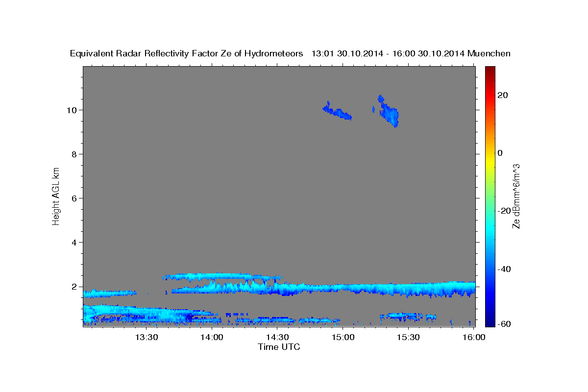Click the 13:30 time tick label

pyautogui.click(x=147, y=337)
